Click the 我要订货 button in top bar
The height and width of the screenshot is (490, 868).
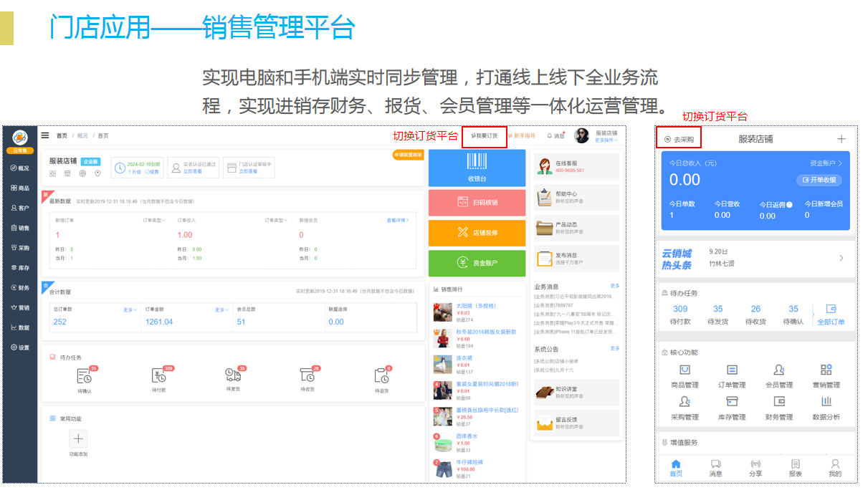pos(485,136)
